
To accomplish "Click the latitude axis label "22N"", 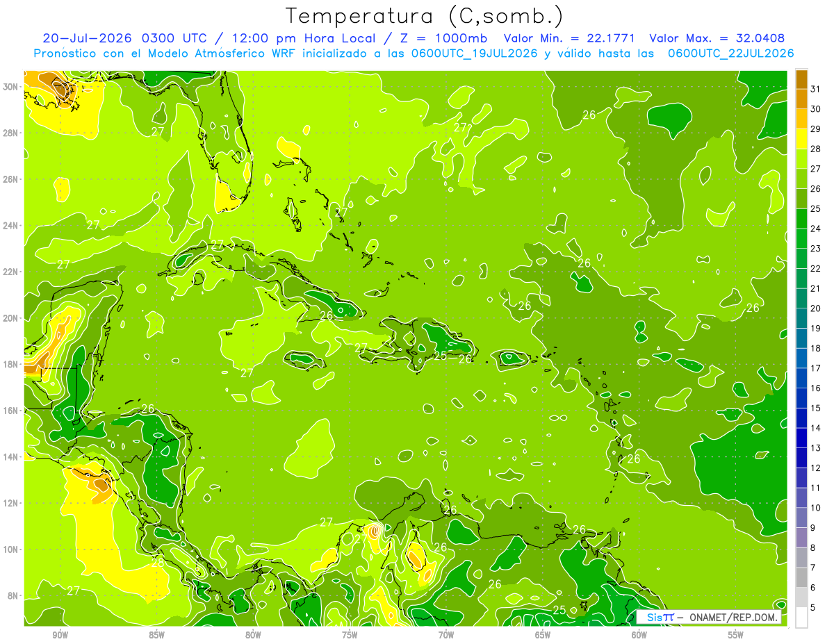I will 11,272.
